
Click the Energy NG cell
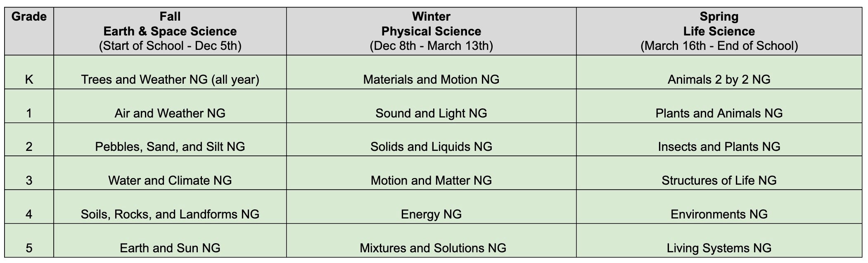click(431, 214)
